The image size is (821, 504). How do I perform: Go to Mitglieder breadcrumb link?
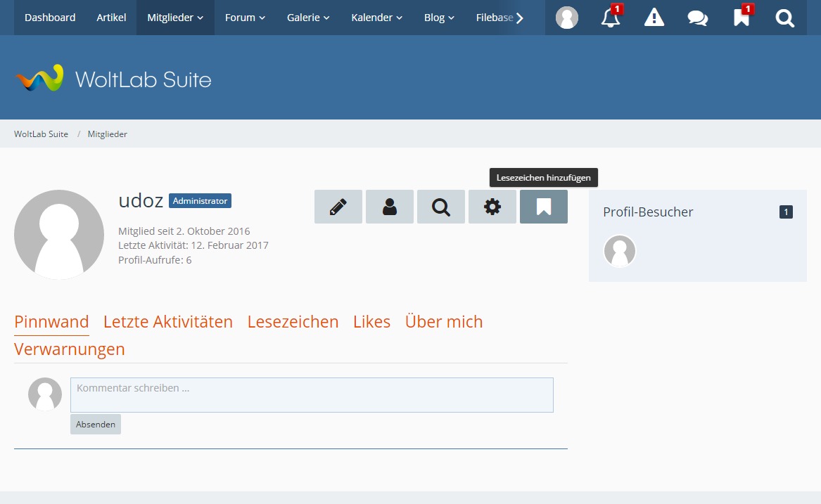point(108,134)
